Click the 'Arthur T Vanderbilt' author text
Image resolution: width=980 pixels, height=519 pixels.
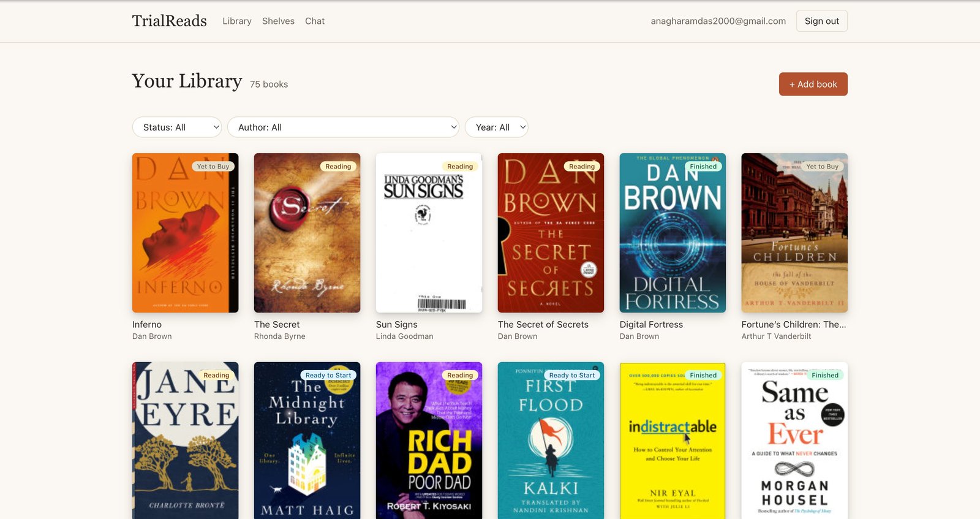click(x=776, y=336)
